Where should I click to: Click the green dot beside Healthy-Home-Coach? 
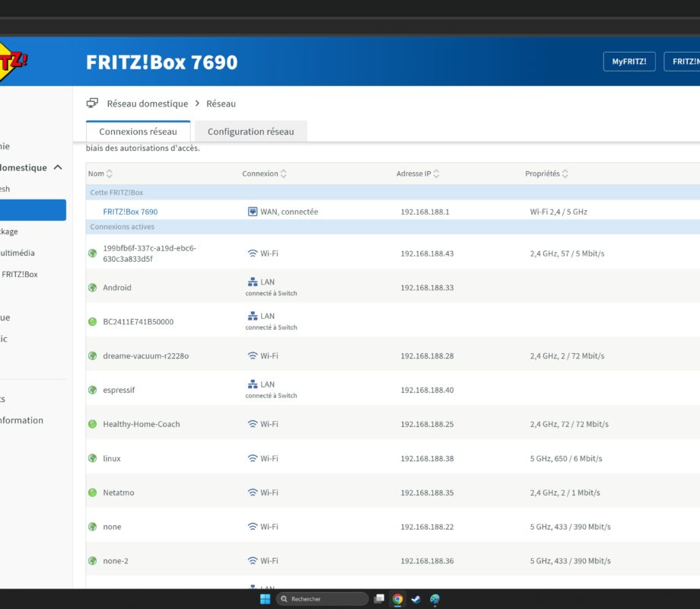pyautogui.click(x=92, y=425)
